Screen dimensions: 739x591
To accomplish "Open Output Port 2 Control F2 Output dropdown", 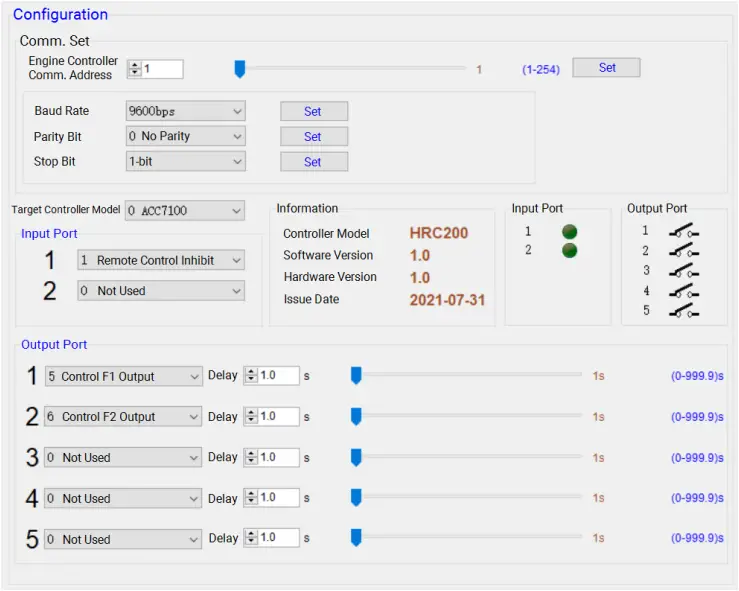I will click(123, 417).
